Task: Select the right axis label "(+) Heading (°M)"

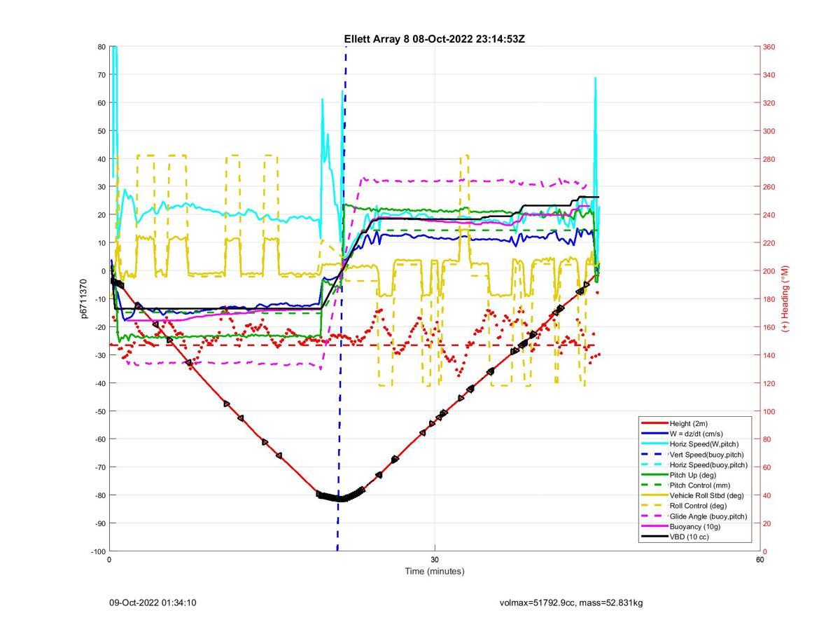Action: click(785, 298)
